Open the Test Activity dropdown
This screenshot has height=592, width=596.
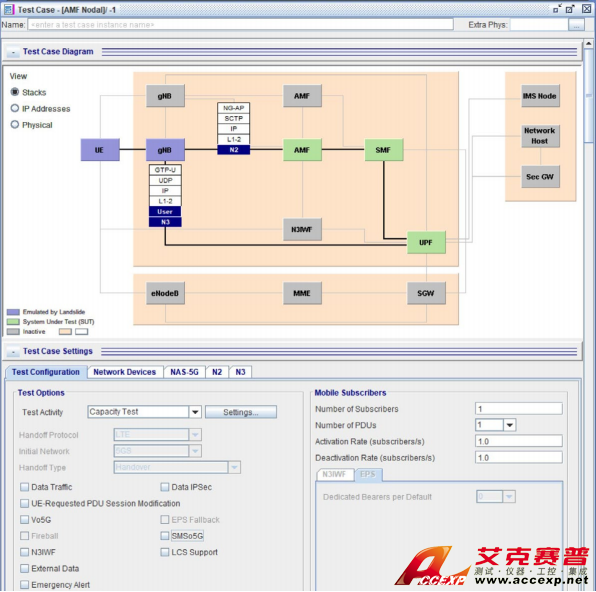[195, 412]
